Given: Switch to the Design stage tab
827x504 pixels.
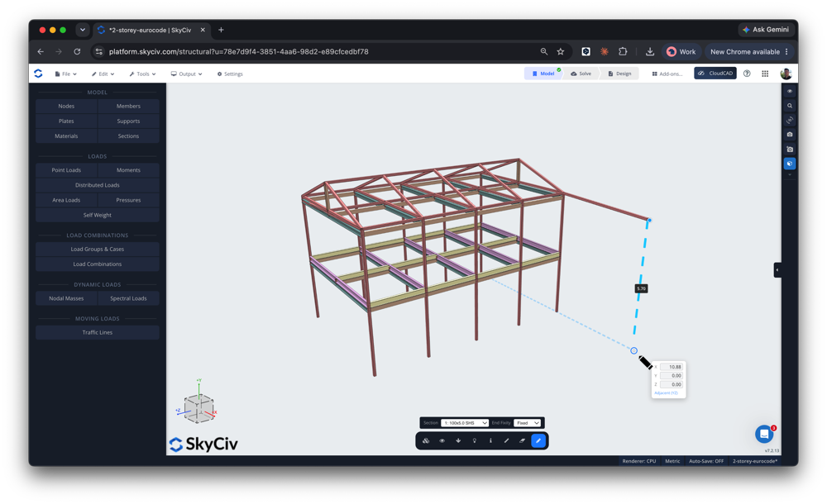Looking at the screenshot, I should coord(619,74).
